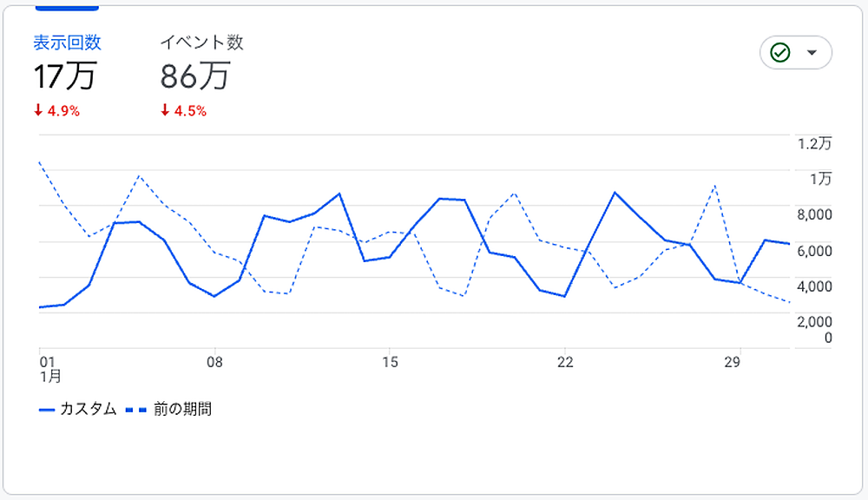Image resolution: width=868 pixels, height=500 pixels.
Task: Click the 1.2万 y-axis label
Action: coord(814,143)
